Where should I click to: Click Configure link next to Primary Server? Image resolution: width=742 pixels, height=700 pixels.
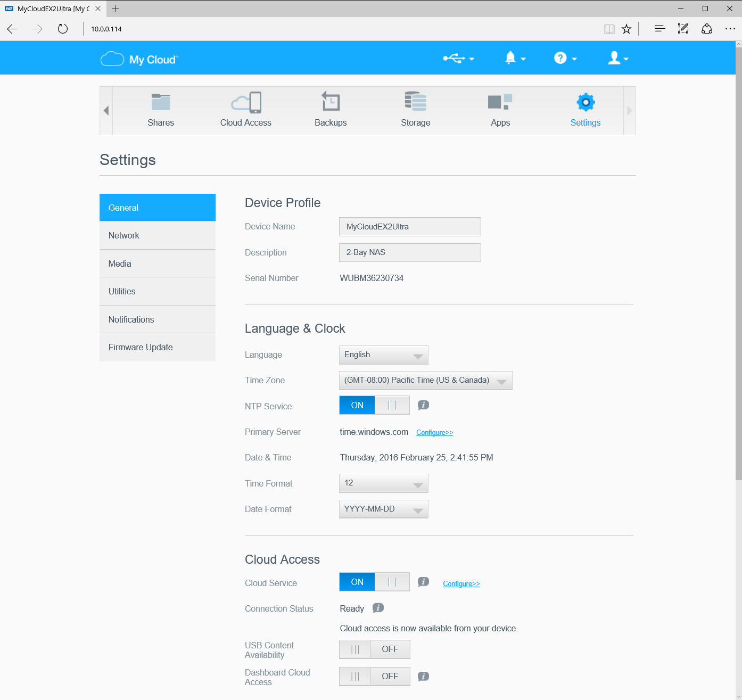click(x=434, y=433)
